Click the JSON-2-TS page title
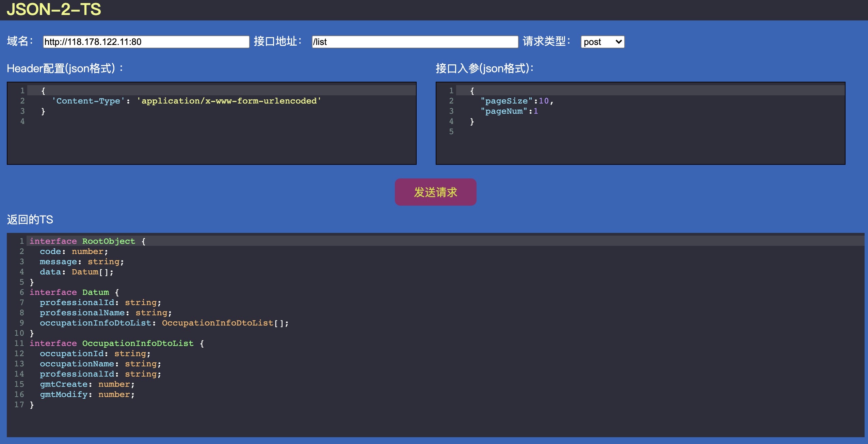This screenshot has height=444, width=868. (54, 9)
